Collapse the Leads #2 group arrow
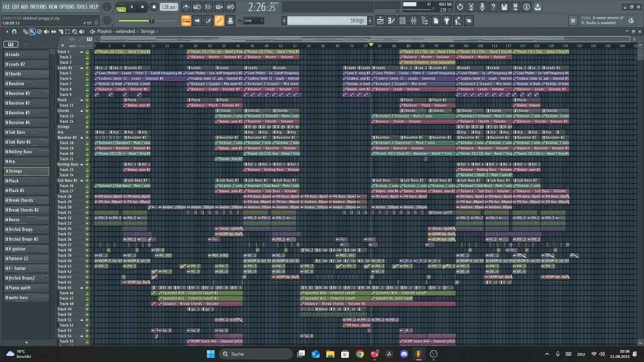The image size is (644, 362). tap(82, 68)
